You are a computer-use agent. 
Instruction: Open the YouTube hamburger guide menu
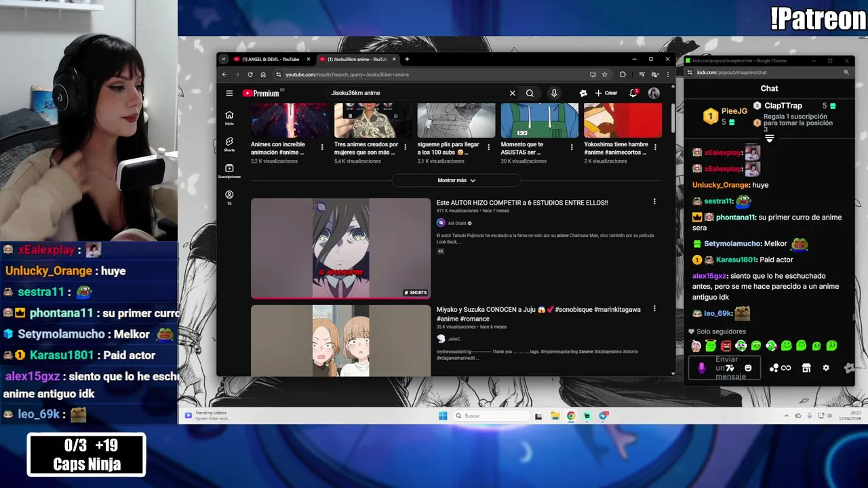(x=229, y=93)
